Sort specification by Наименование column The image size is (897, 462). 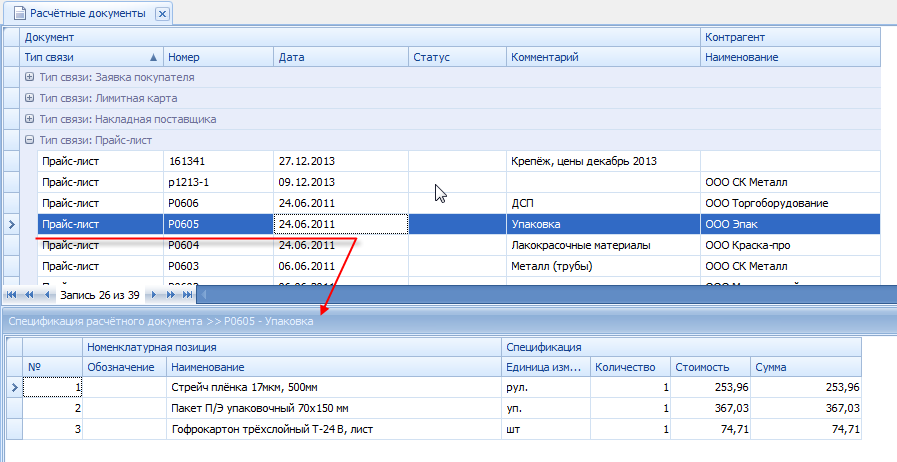(334, 367)
